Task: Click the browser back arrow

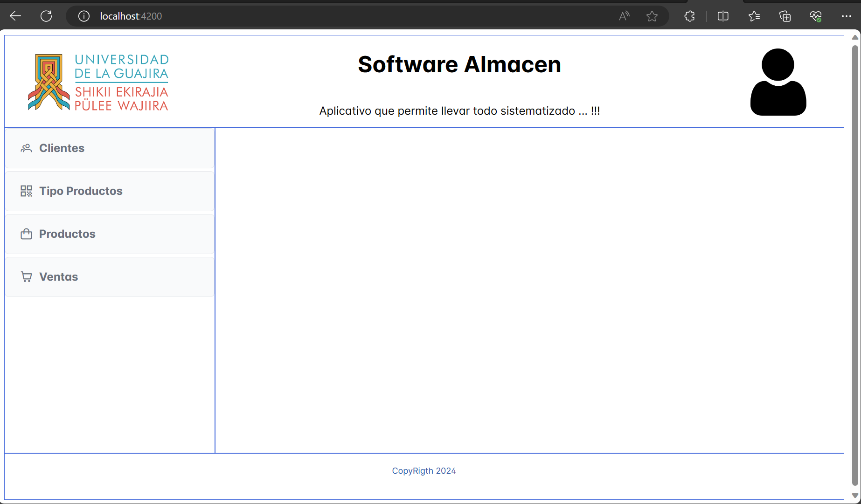Action: (15, 16)
